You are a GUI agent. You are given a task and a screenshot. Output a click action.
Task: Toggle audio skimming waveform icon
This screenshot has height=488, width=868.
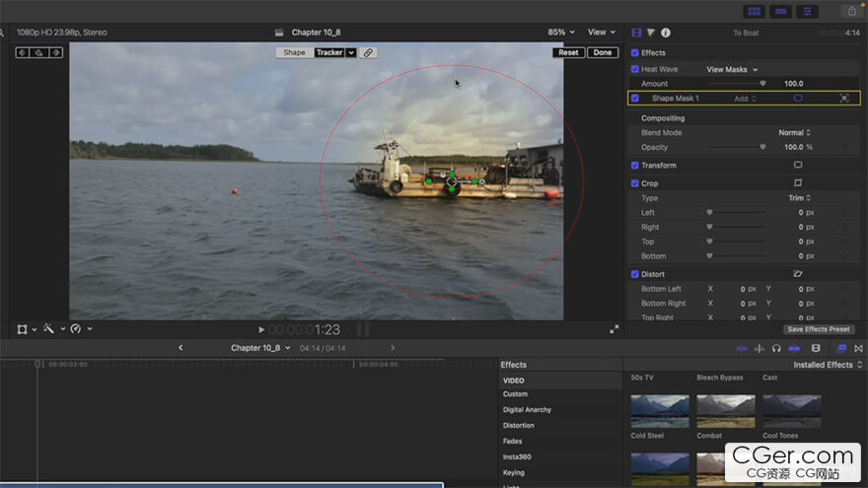click(x=759, y=349)
